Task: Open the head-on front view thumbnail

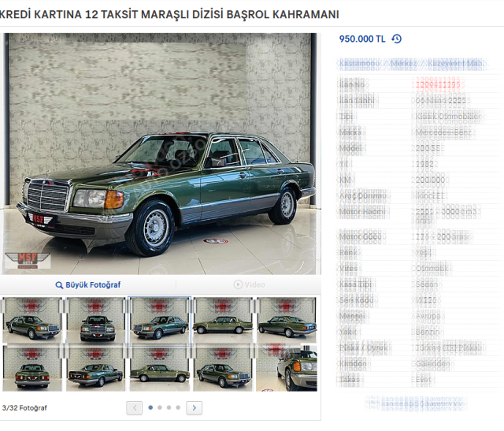Action: [96, 320]
